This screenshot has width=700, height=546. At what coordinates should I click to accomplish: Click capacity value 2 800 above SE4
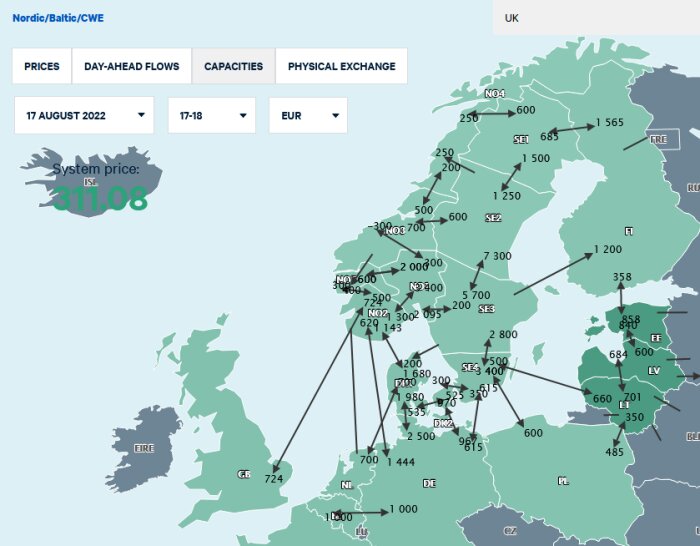[x=503, y=334]
